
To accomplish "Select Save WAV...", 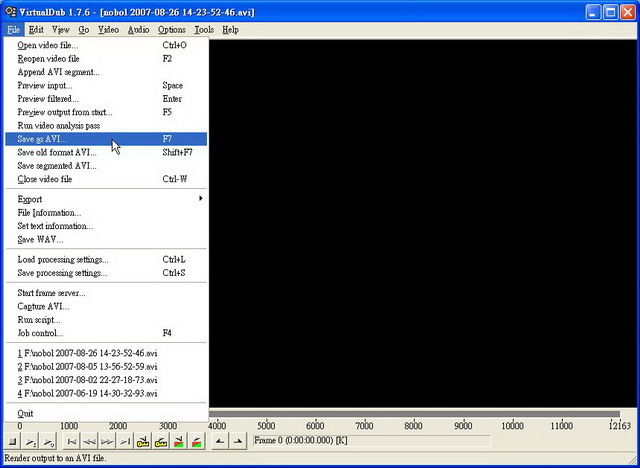I will [106, 240].
